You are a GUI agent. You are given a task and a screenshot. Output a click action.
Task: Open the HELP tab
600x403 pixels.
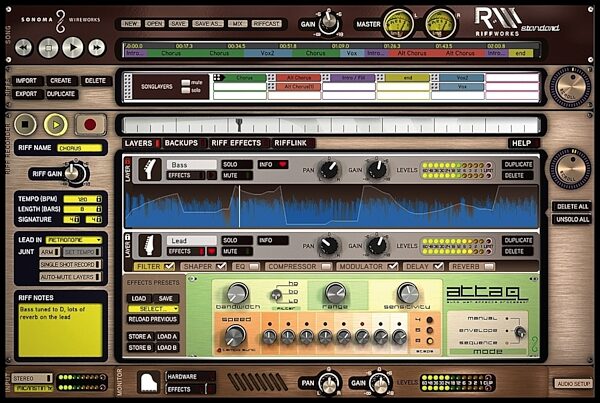(x=524, y=143)
